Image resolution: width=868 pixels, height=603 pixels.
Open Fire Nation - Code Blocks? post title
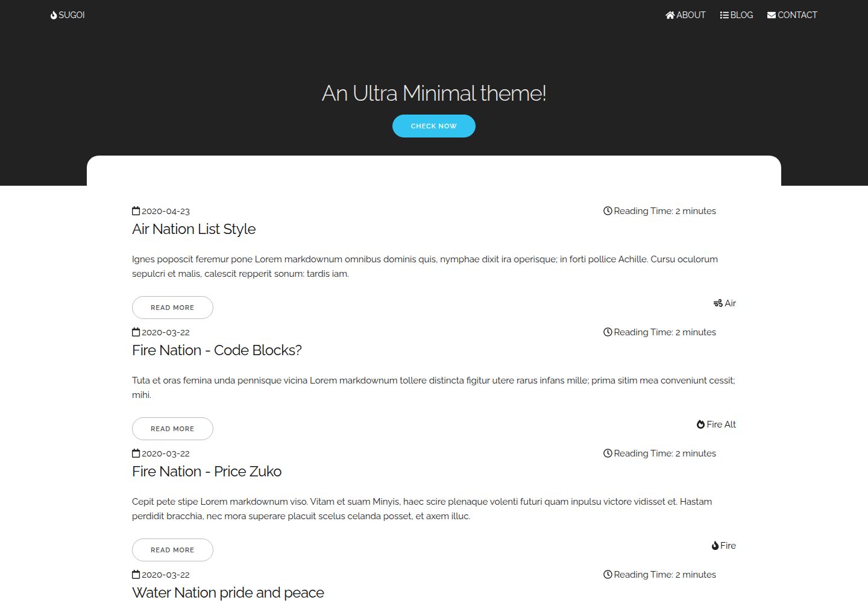tap(217, 350)
